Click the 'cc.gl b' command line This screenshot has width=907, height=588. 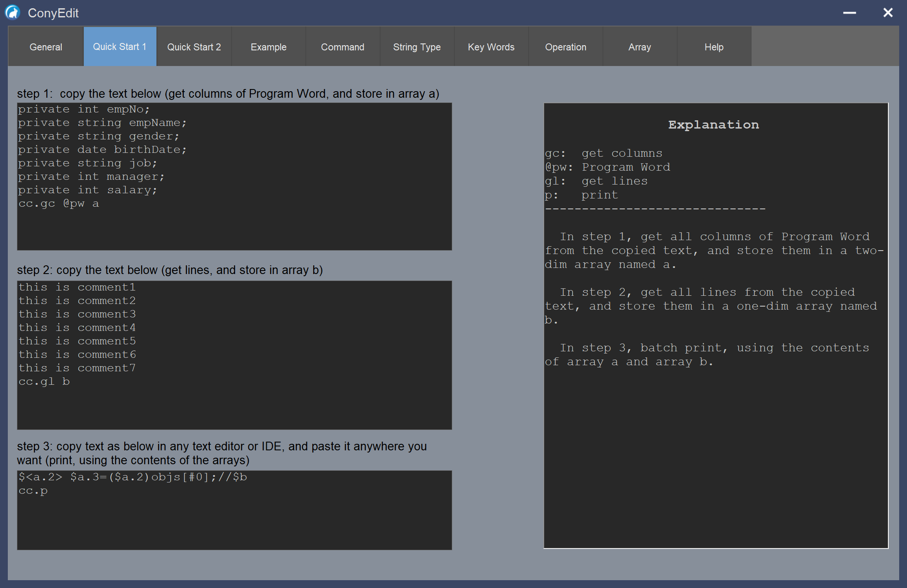pyautogui.click(x=44, y=382)
